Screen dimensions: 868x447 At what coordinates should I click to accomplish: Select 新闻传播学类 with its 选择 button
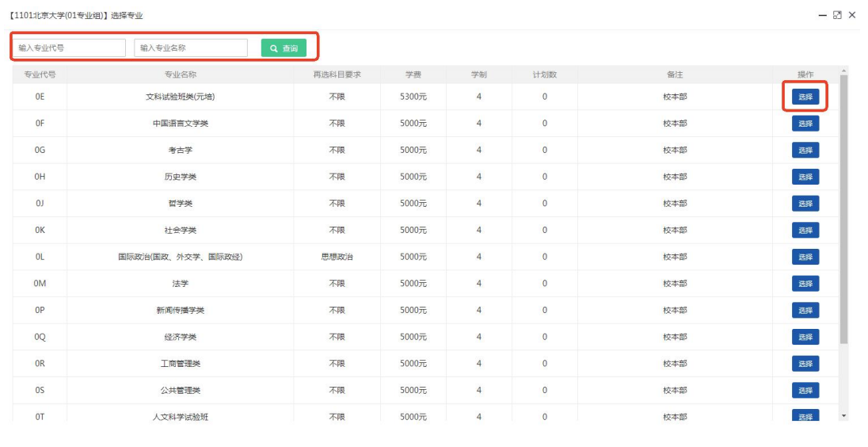(x=805, y=311)
